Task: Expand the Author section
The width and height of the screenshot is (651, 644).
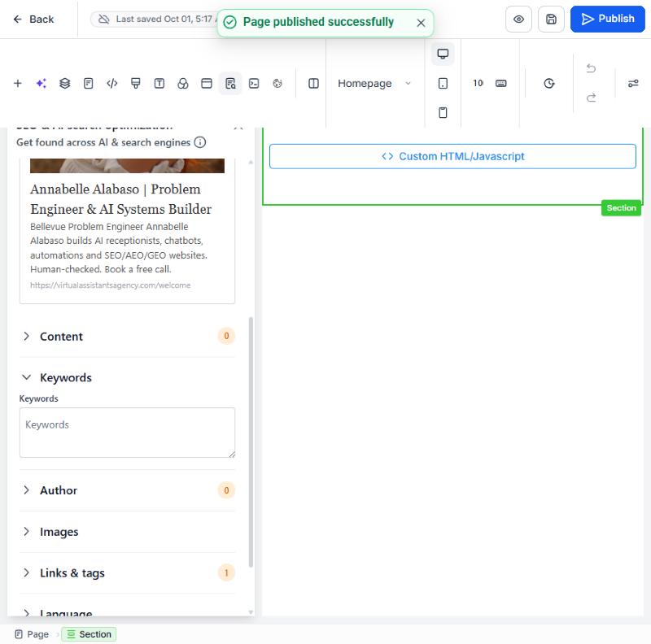Action: pos(127,490)
